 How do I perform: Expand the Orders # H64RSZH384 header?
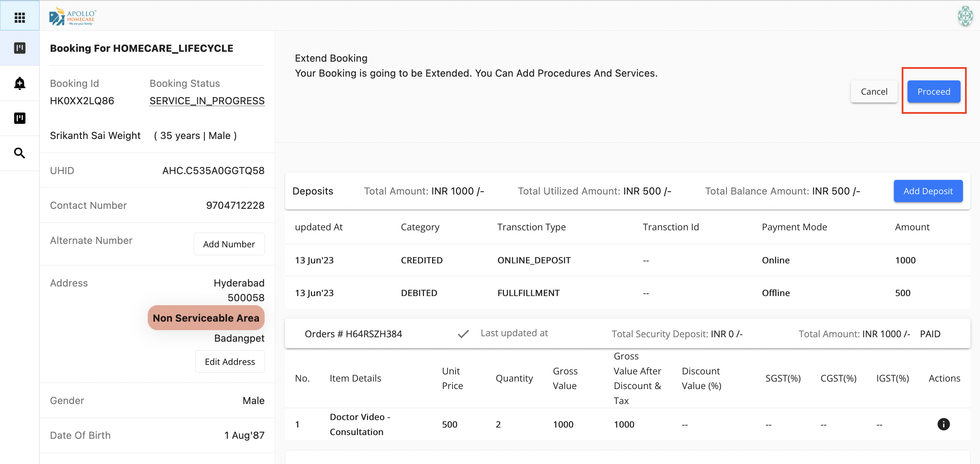tap(353, 334)
